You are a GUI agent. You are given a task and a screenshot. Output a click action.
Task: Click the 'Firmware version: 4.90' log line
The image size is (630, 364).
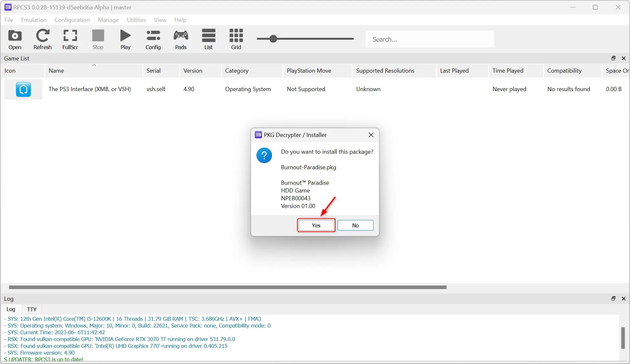(x=39, y=353)
